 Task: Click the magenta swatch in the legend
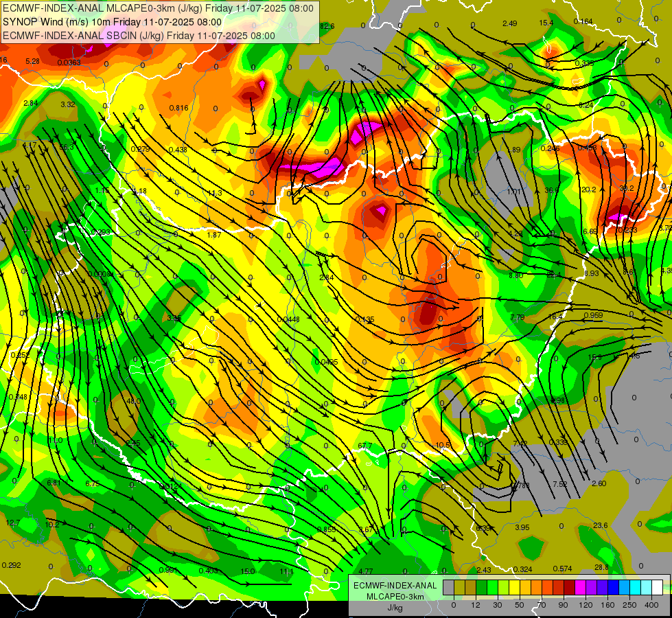pyautogui.click(x=581, y=588)
